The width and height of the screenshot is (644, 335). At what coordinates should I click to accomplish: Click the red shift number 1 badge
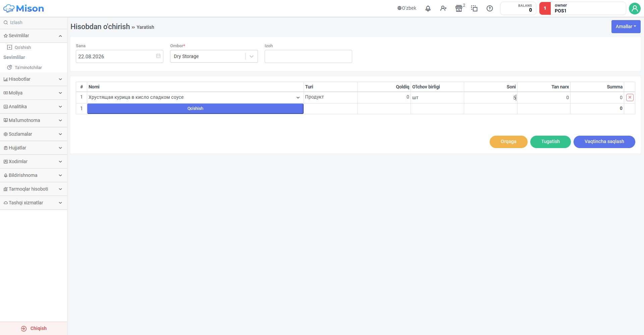(545, 8)
